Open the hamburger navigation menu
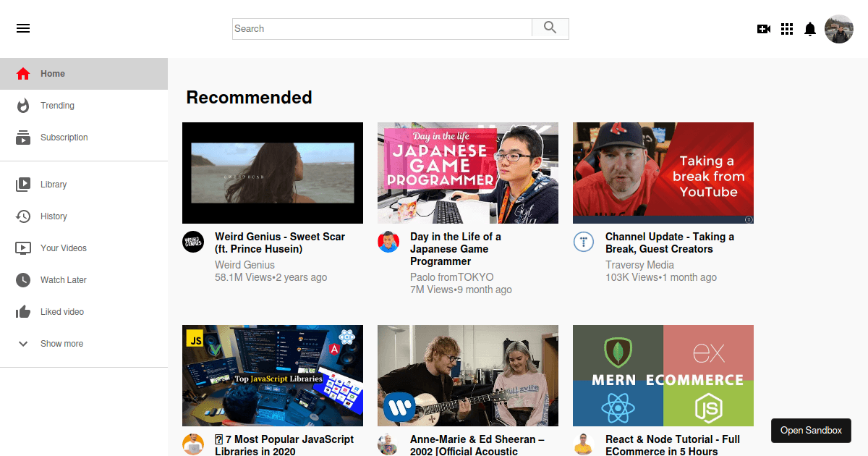The width and height of the screenshot is (868, 456). pyautogui.click(x=23, y=28)
